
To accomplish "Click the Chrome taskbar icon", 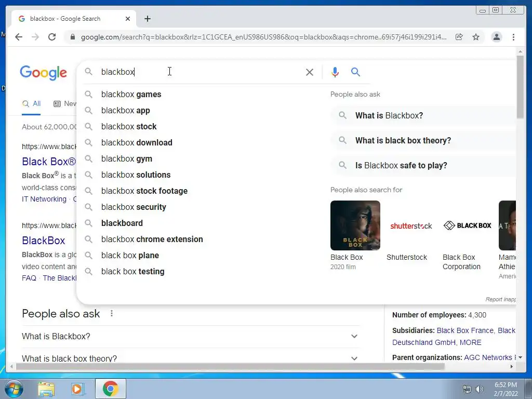I will [111, 389].
